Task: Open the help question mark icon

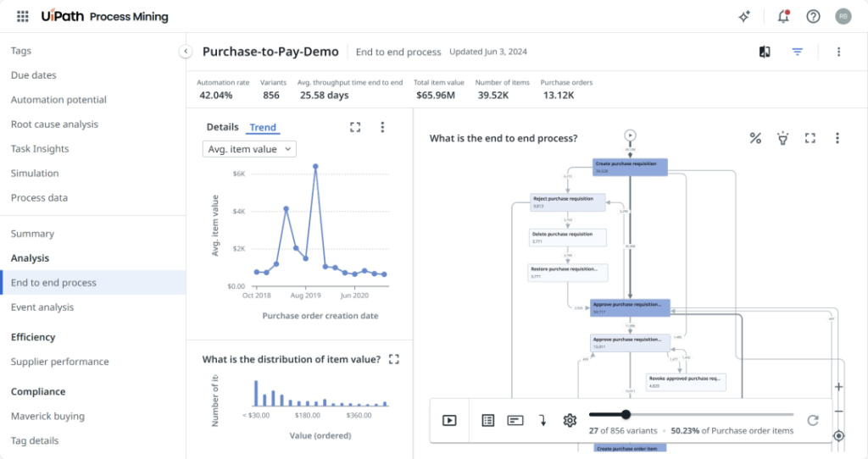Action: point(813,16)
